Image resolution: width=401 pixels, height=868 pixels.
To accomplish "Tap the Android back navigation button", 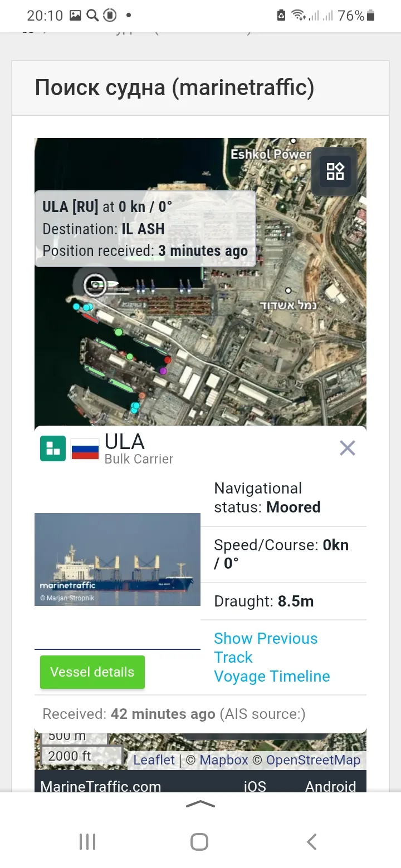I will coord(312,842).
